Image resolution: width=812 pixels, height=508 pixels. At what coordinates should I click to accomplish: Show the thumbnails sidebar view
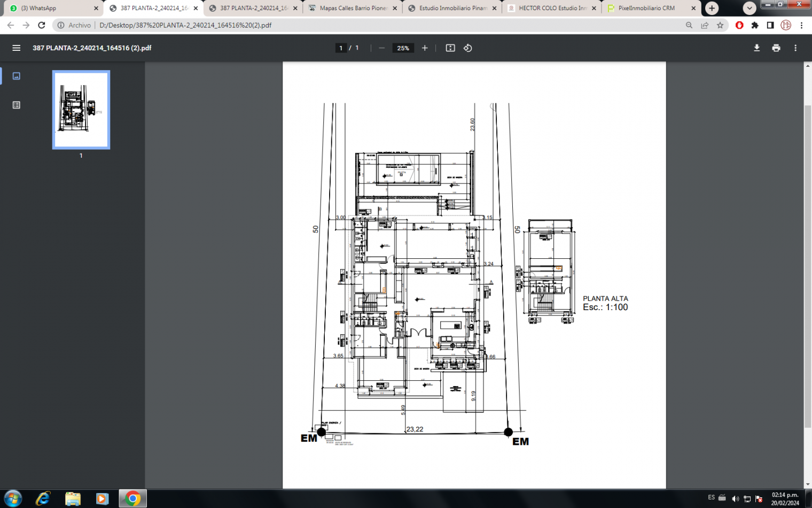pyautogui.click(x=17, y=76)
